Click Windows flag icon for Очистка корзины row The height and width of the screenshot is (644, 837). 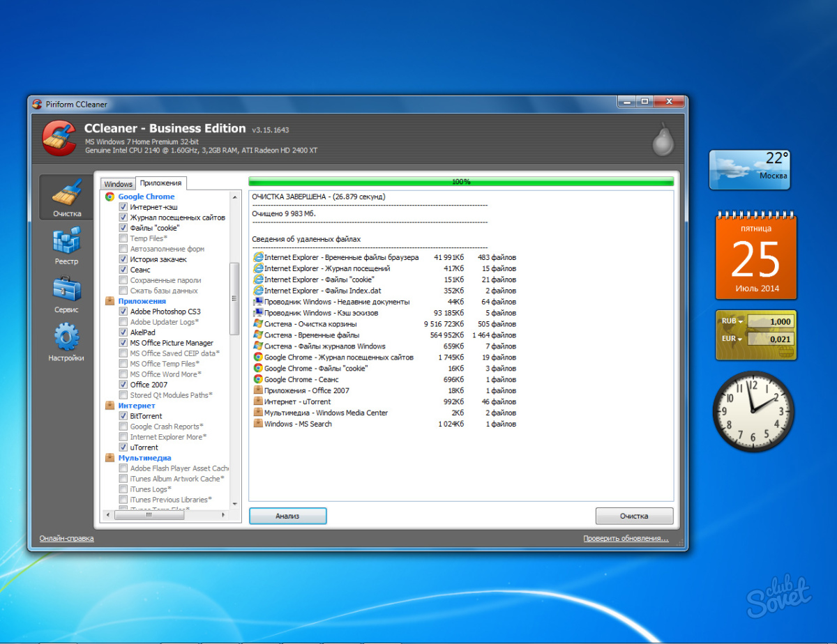258,324
